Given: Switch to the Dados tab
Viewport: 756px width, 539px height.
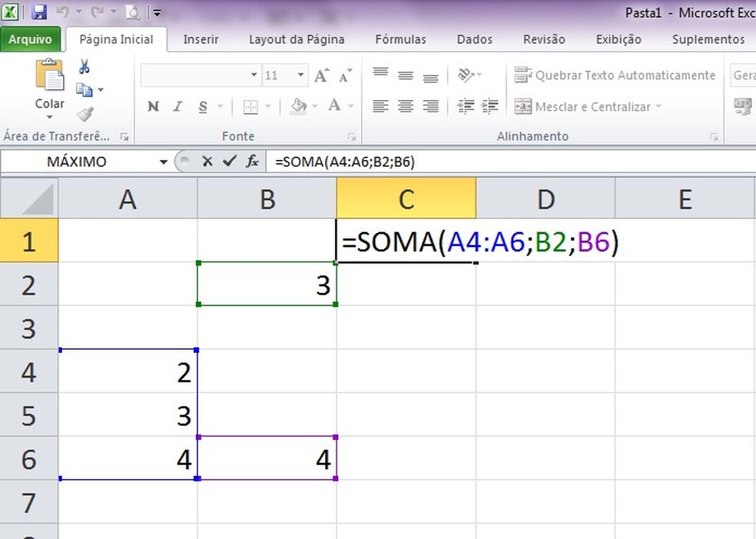Looking at the screenshot, I should (475, 39).
